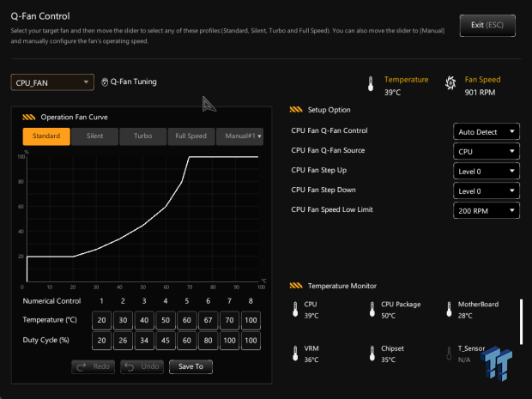
Task: Click duty cycle field showing 34
Action: (x=144, y=341)
